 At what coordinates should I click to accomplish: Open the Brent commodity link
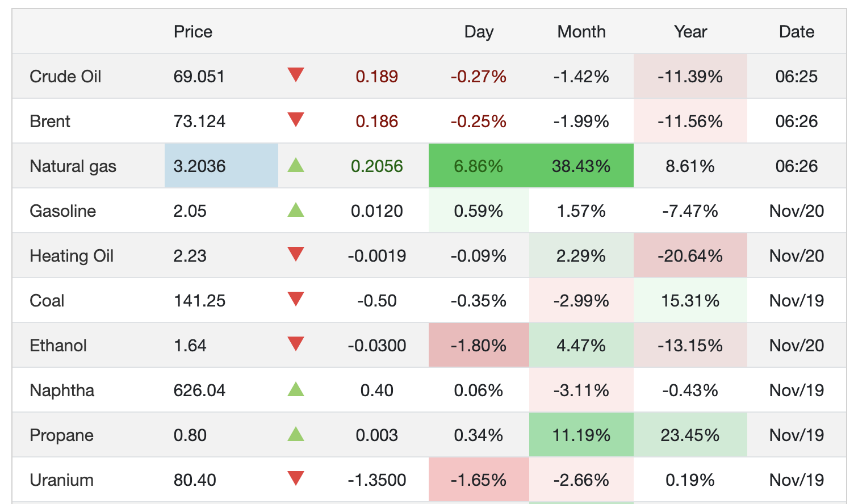pyautogui.click(x=50, y=121)
